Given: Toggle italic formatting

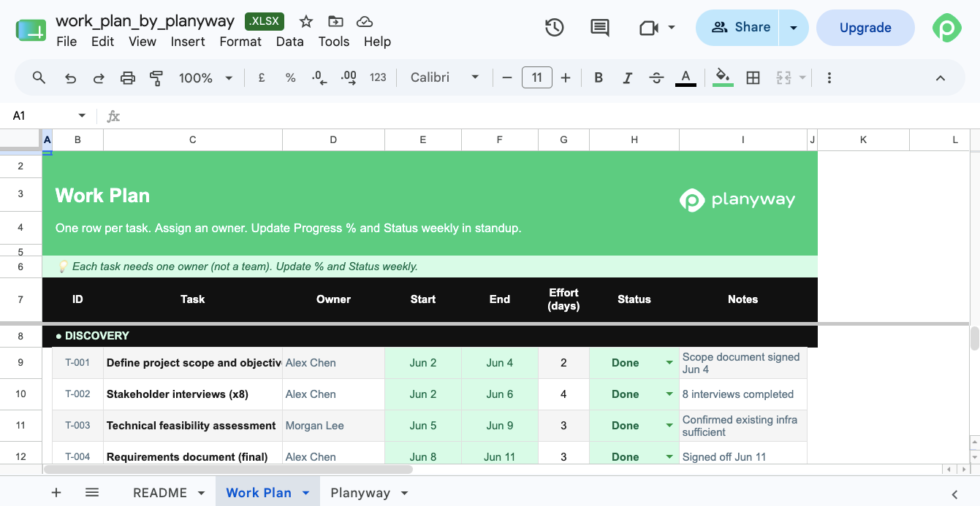Looking at the screenshot, I should point(627,77).
